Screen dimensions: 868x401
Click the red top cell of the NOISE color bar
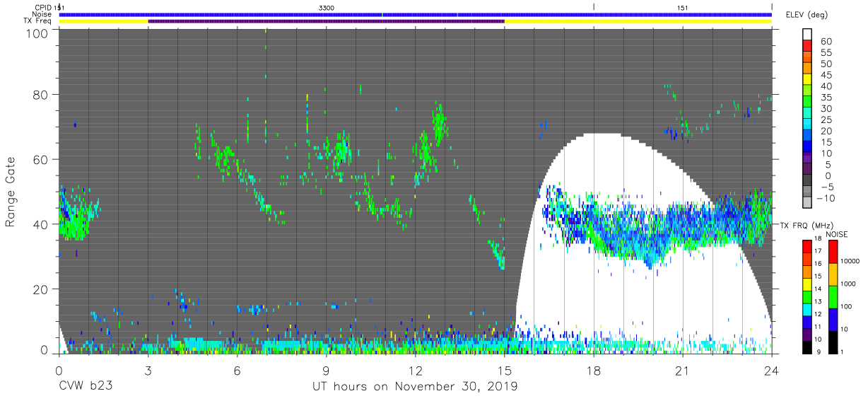point(835,251)
